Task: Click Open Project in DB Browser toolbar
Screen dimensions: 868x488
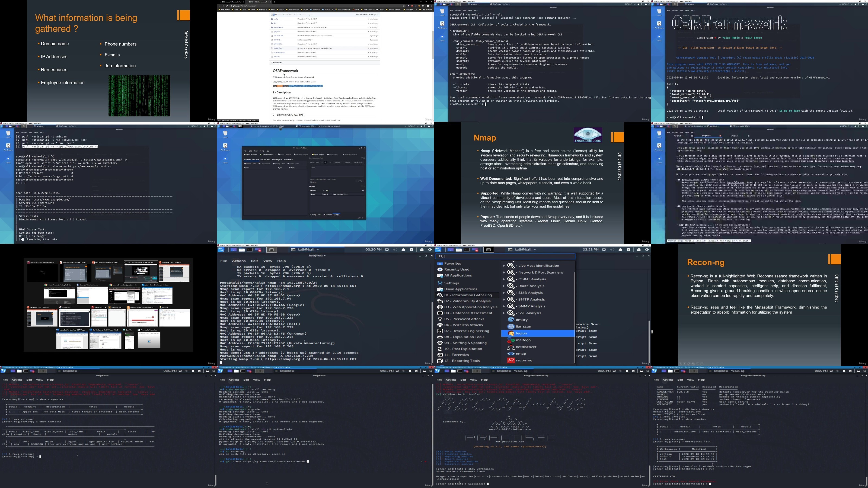Action: point(318,155)
